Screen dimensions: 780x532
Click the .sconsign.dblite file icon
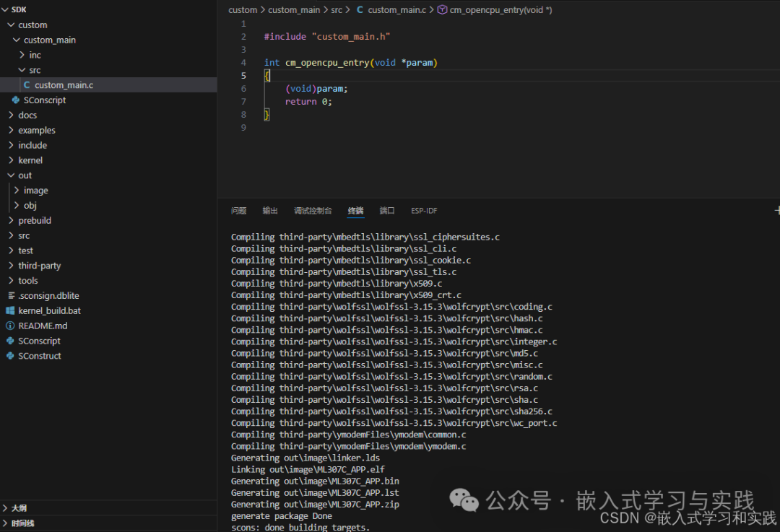coord(11,296)
